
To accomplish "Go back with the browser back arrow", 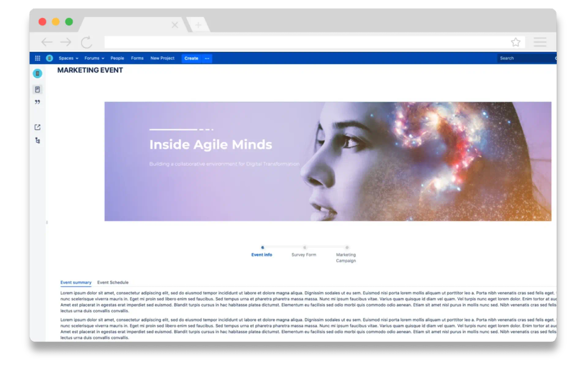I will coord(47,42).
